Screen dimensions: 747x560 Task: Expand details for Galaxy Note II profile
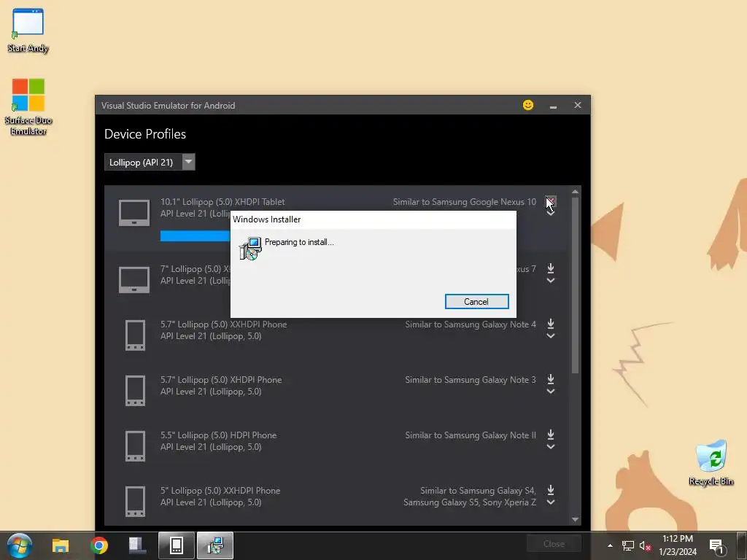[x=551, y=447]
